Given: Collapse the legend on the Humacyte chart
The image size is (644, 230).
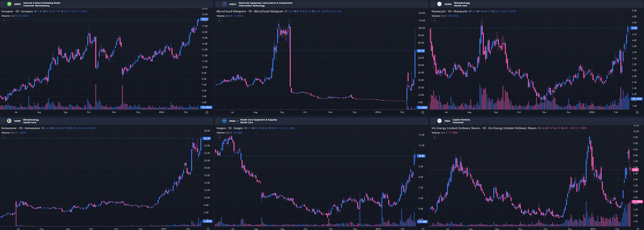Looking at the screenshot, I should [434, 21].
